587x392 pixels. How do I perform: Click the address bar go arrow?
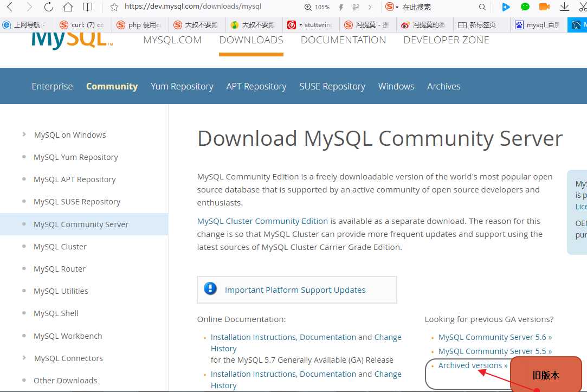pyautogui.click(x=370, y=7)
